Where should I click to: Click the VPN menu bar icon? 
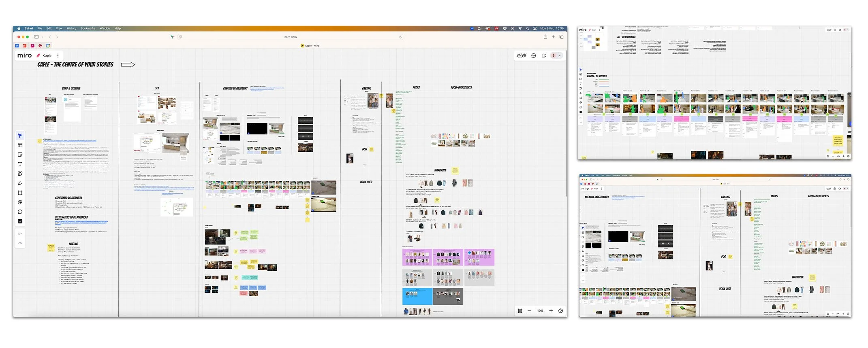coord(496,28)
